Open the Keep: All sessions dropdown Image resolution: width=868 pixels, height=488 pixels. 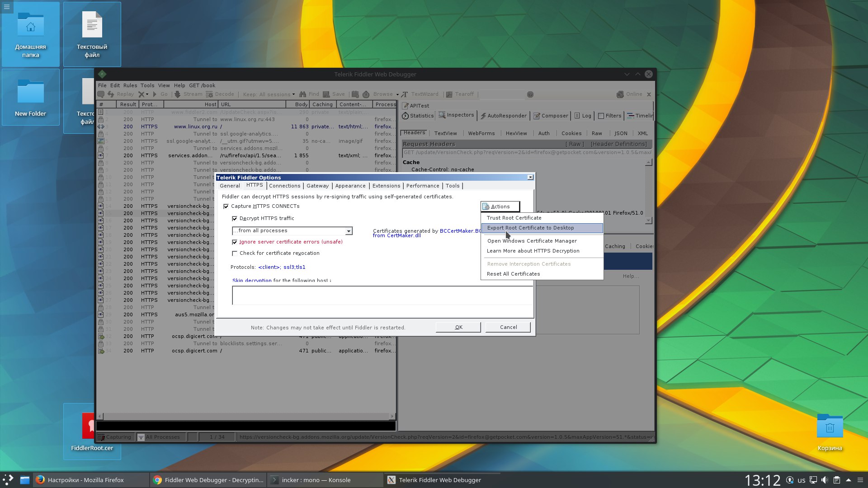click(269, 94)
